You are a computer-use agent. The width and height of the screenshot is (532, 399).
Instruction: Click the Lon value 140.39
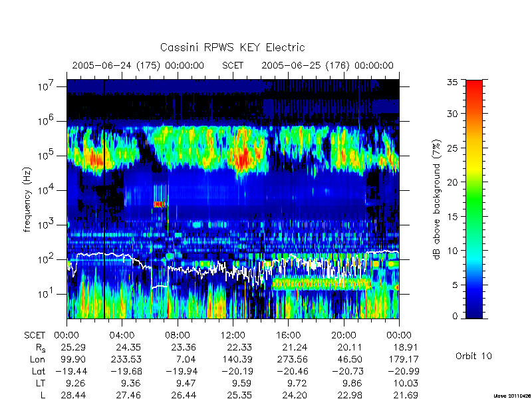tap(237, 359)
